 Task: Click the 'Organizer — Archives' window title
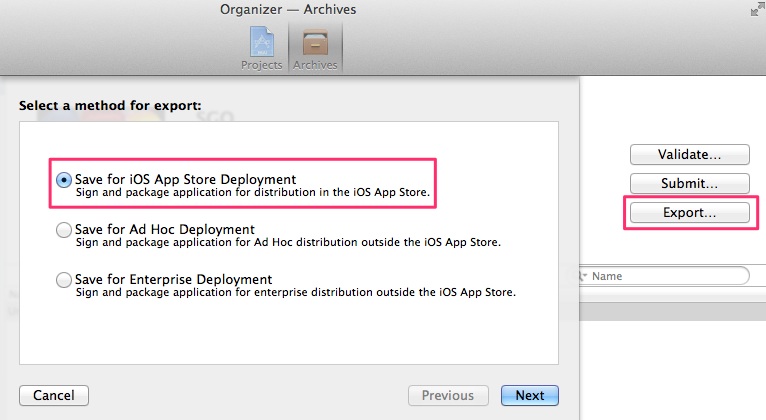288,9
